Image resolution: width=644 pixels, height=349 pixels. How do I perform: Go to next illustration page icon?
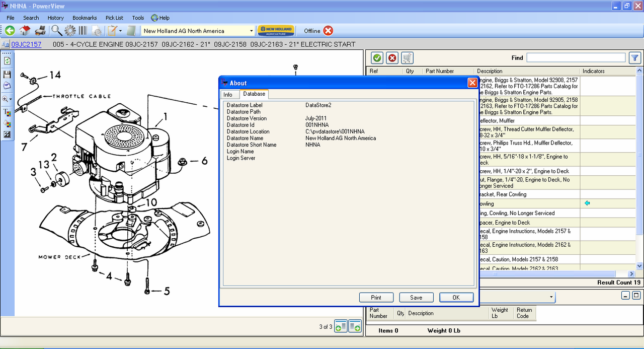[x=355, y=326]
